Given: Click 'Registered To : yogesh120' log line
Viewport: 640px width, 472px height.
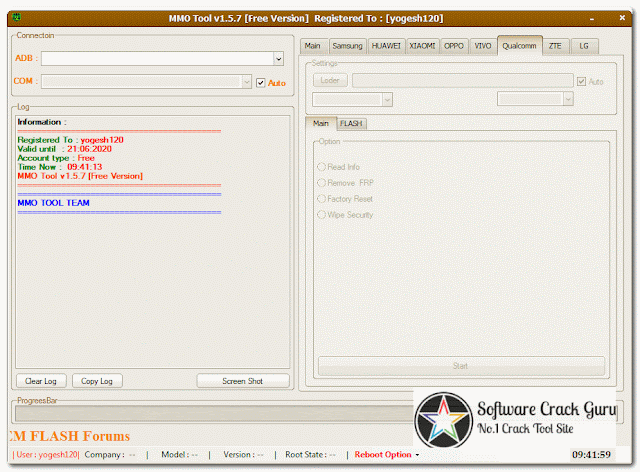Looking at the screenshot, I should click(70, 140).
